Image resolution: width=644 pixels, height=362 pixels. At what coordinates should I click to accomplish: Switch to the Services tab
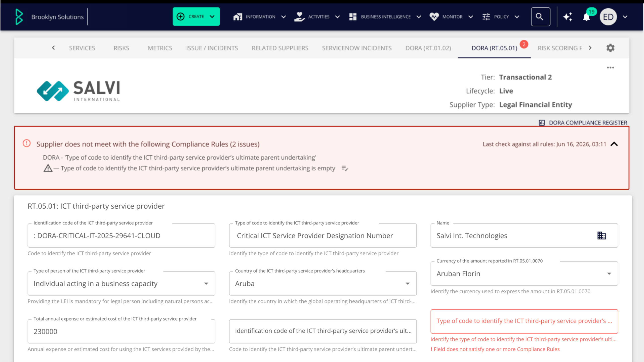pyautogui.click(x=82, y=48)
